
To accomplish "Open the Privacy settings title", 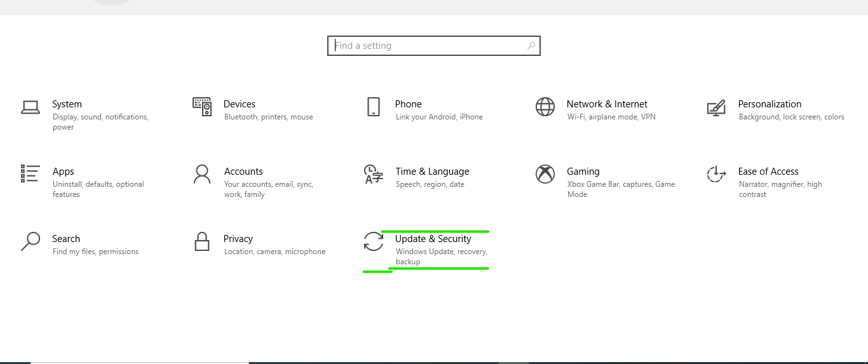I will pos(238,239).
